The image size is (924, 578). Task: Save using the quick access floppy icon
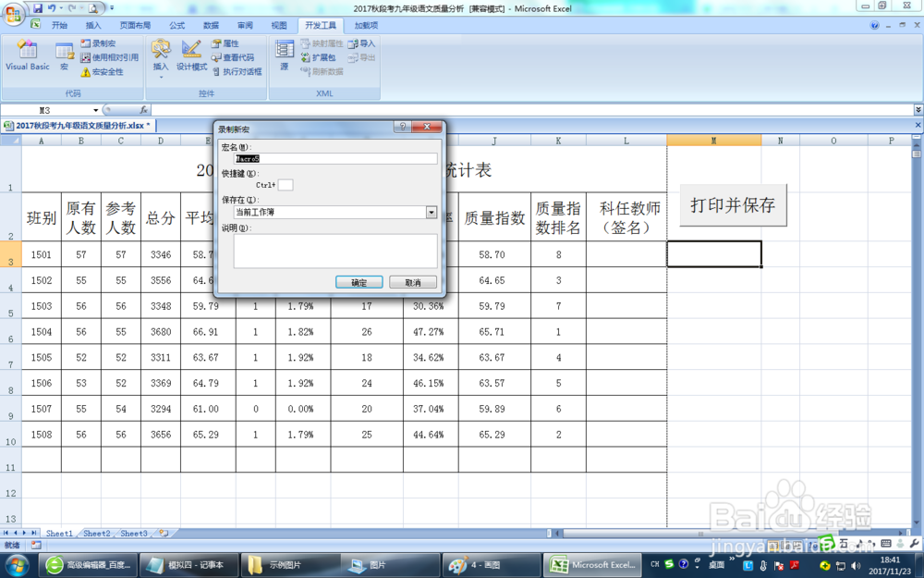point(38,8)
